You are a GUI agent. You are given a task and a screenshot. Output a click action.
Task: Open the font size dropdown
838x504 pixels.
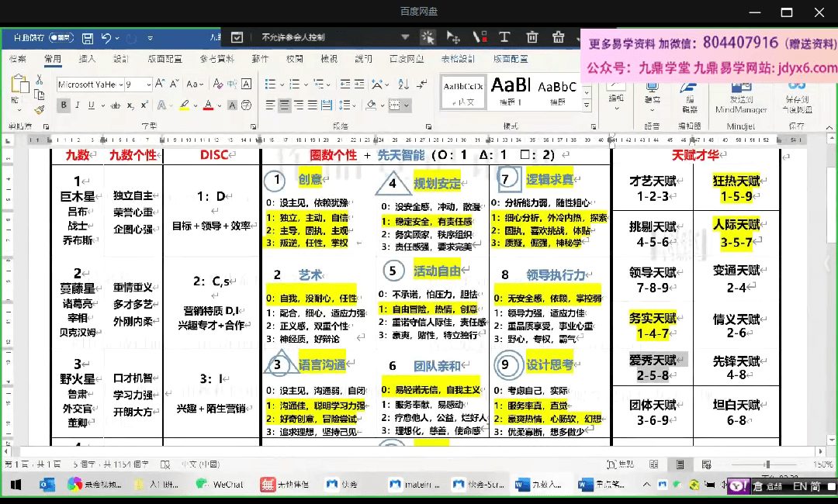148,85
